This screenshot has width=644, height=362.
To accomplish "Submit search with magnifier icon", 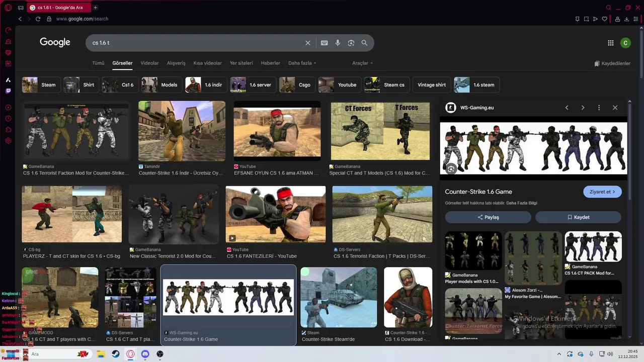I will [364, 43].
